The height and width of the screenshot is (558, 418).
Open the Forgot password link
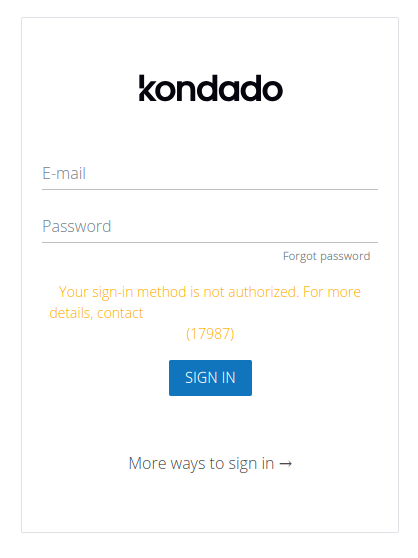click(326, 256)
